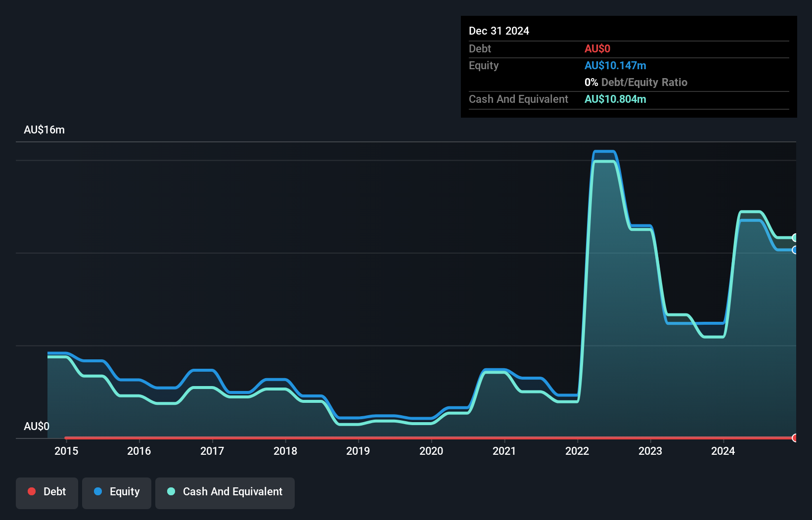Click the teal Cash And Equivalent legend dot

[171, 491]
